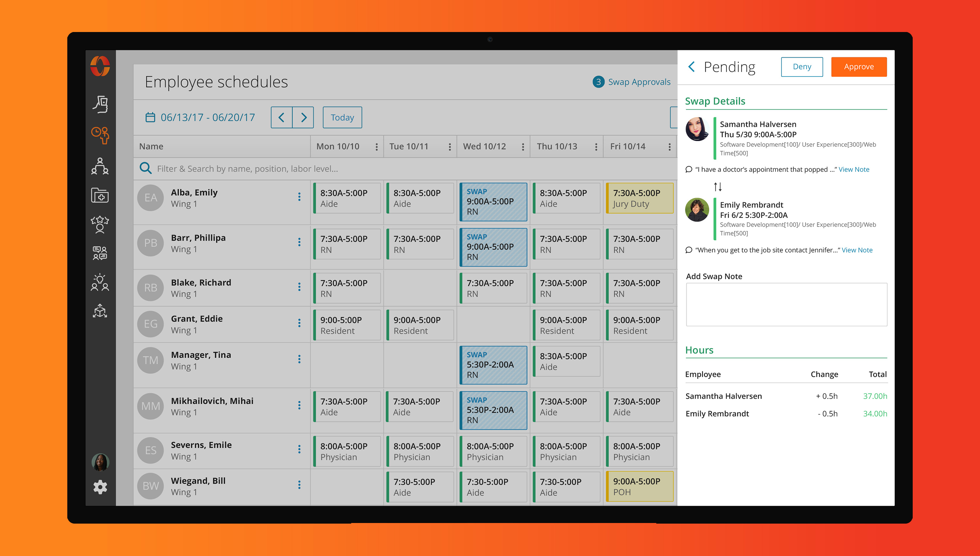Go to previous week with left arrow
This screenshot has height=556, width=980.
(x=281, y=117)
